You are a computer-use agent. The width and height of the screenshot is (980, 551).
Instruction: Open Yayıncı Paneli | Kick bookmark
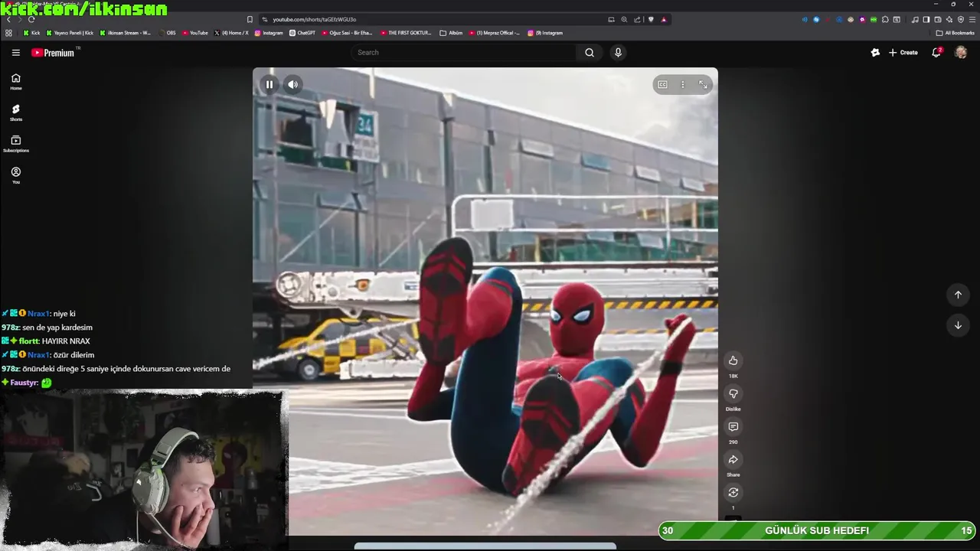coord(70,33)
